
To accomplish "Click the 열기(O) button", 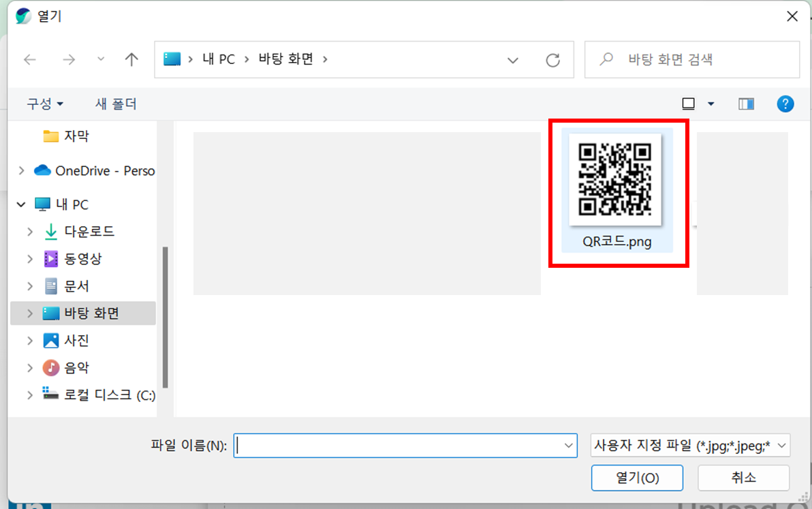I will [637, 478].
